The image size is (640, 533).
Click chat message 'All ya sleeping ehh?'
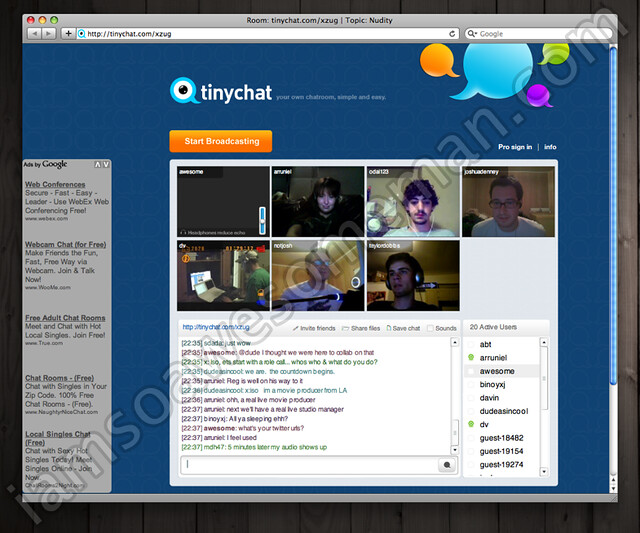(x=258, y=419)
